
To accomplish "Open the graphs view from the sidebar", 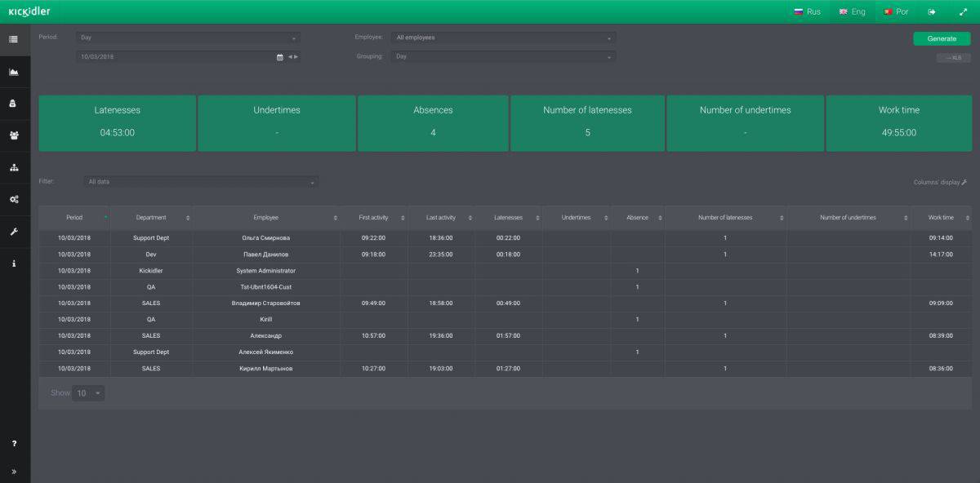I will 15,70.
